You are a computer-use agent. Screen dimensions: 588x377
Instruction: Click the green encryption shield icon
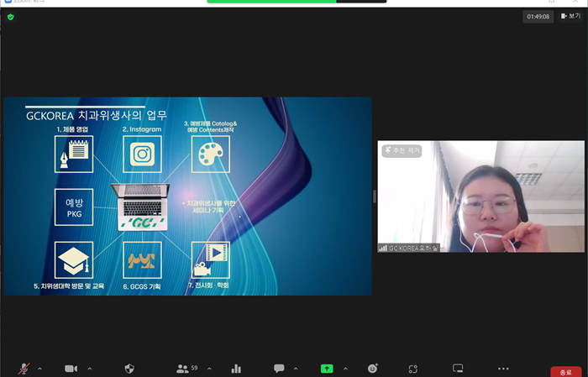click(x=10, y=18)
